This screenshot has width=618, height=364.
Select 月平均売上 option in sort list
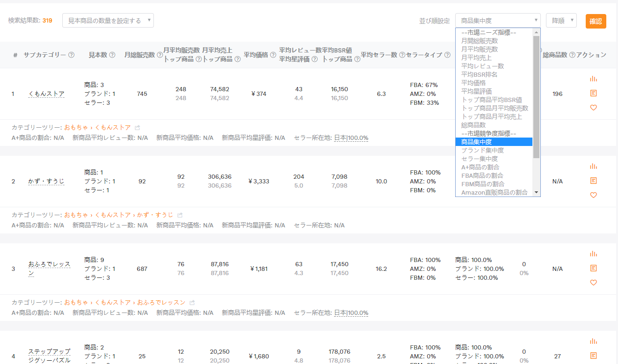[x=494, y=58]
